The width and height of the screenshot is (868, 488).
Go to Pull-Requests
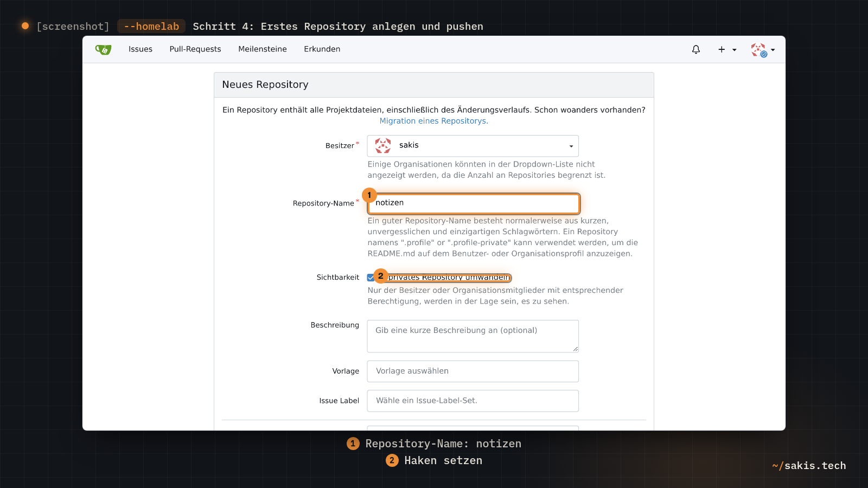click(195, 49)
